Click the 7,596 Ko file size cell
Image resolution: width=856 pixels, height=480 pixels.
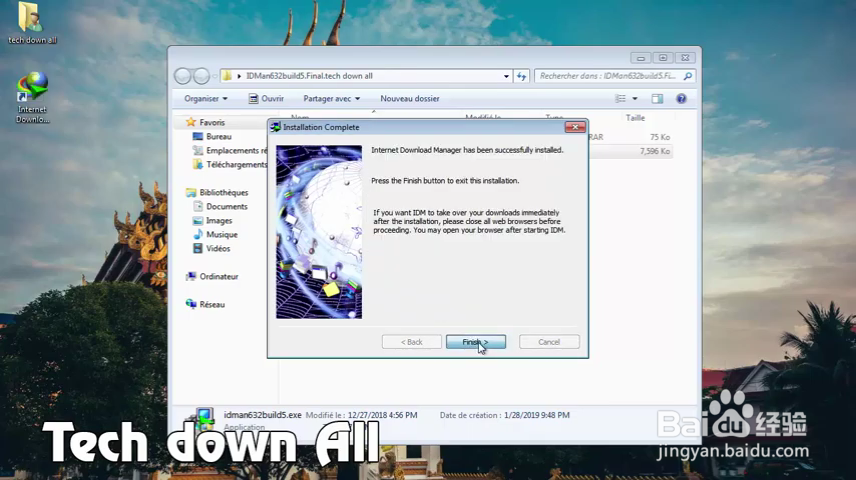click(x=655, y=151)
